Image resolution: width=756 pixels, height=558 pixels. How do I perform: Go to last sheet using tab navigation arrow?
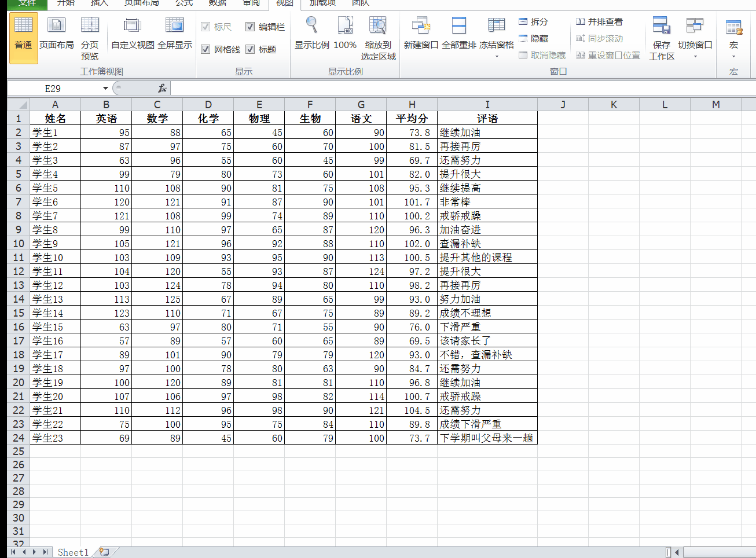tap(45, 552)
